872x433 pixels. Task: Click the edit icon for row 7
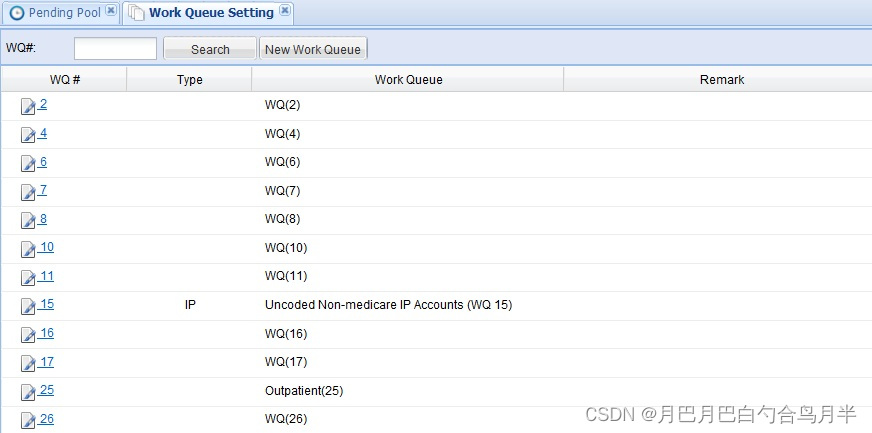point(28,192)
